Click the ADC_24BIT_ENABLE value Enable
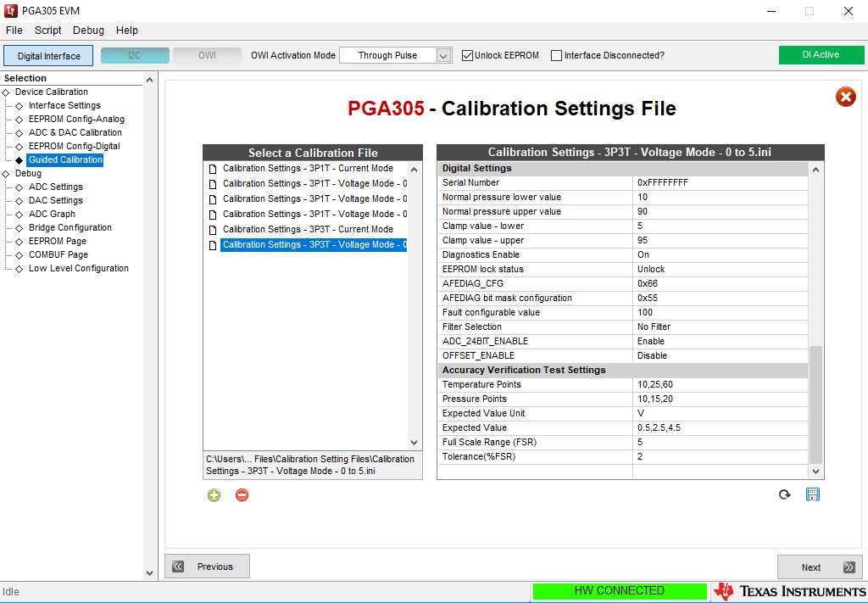The width and height of the screenshot is (868, 603). pyautogui.click(x=651, y=341)
